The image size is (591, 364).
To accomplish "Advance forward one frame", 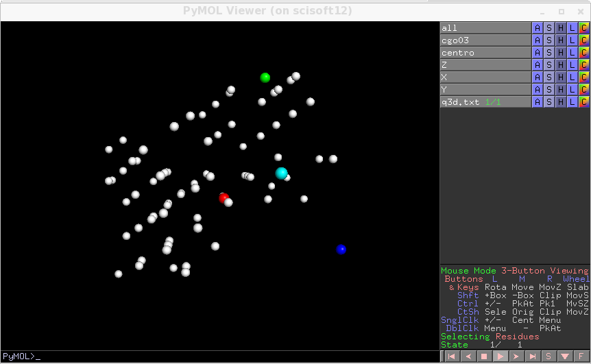I will (x=516, y=356).
